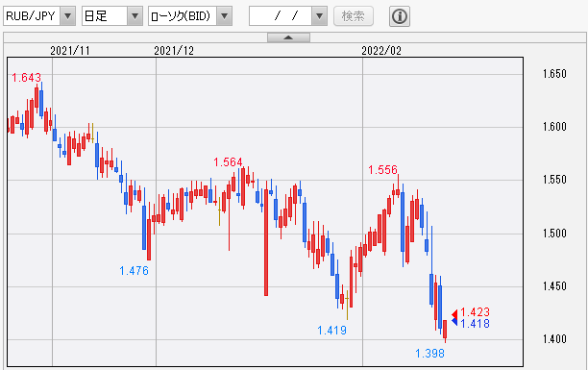Click the 1.564 high price label
This screenshot has height=370, width=588.
[228, 162]
